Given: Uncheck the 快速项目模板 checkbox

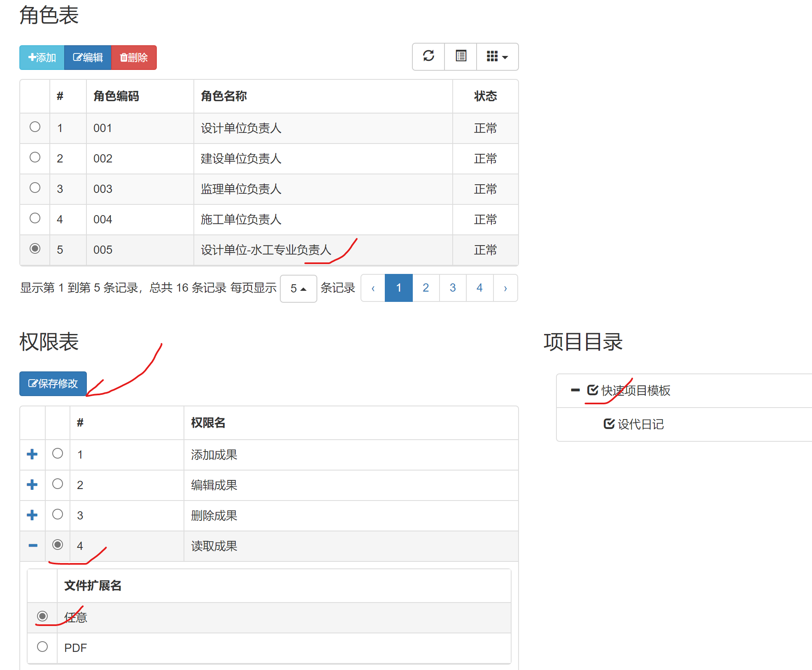Looking at the screenshot, I should click(592, 390).
